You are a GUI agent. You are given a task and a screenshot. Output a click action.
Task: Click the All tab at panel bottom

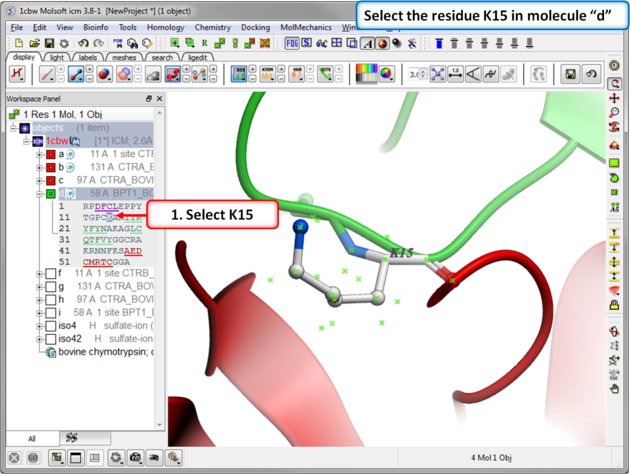(x=31, y=438)
